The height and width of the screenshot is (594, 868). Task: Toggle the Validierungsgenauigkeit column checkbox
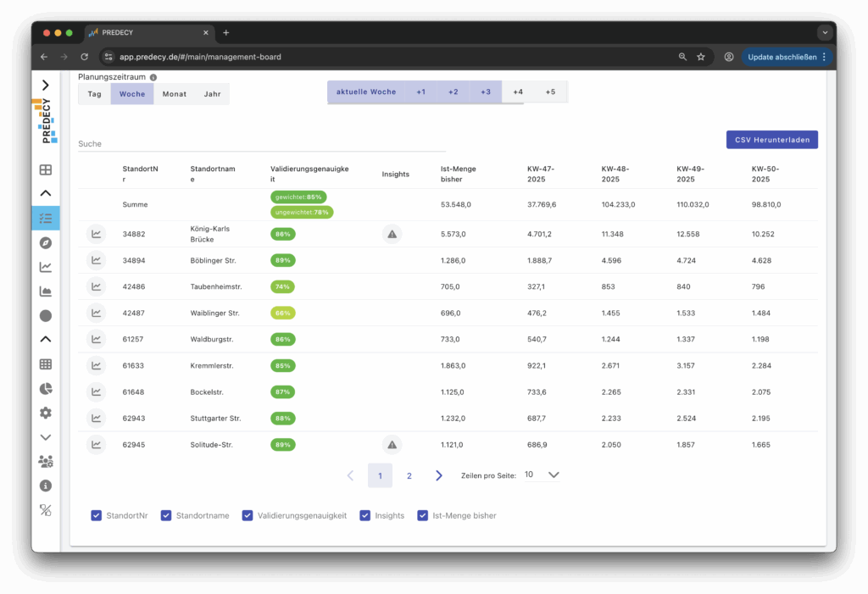[248, 515]
